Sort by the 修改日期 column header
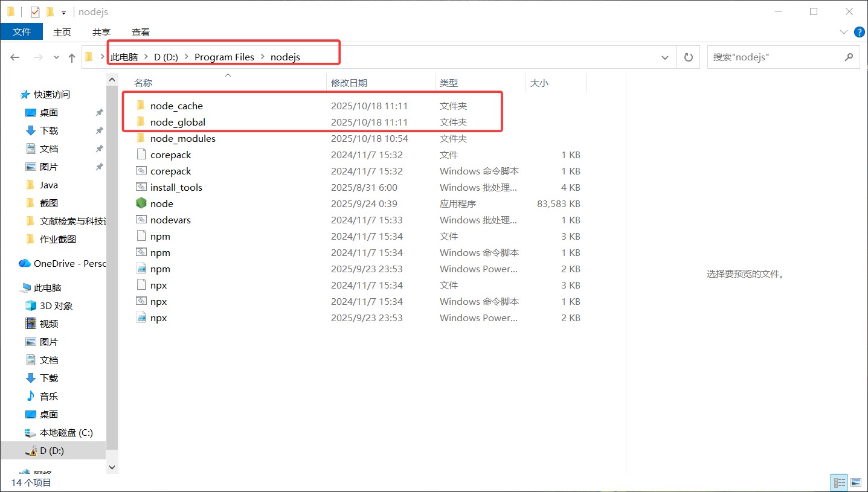The height and width of the screenshot is (492, 868). [349, 83]
